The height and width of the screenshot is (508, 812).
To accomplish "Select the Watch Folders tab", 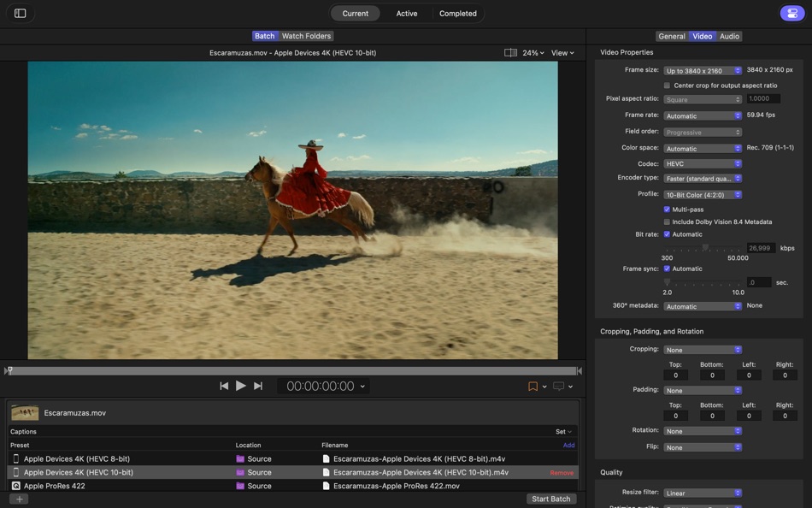I will tap(306, 36).
